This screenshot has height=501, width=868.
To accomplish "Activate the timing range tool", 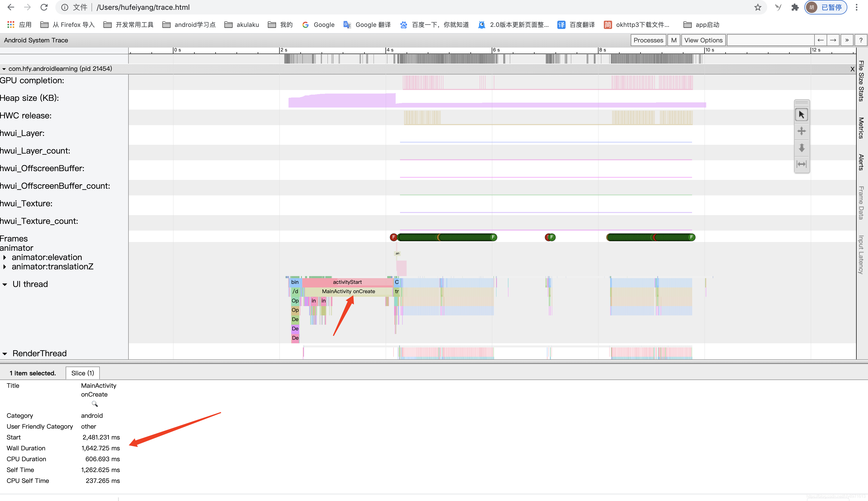I will point(801,164).
